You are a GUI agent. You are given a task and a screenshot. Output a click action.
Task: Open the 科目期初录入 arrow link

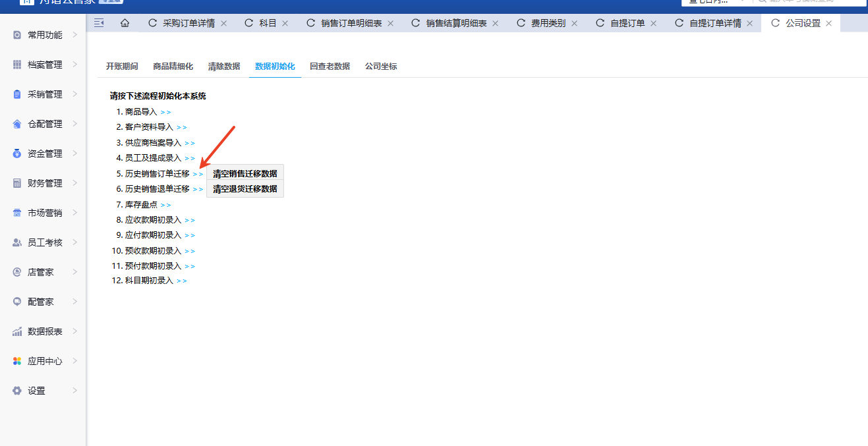coord(182,281)
